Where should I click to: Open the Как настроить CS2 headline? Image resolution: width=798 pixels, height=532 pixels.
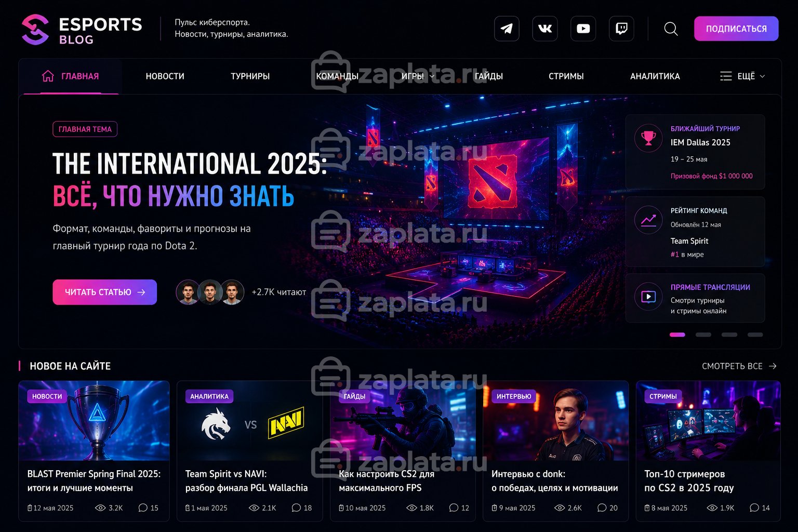(387, 481)
